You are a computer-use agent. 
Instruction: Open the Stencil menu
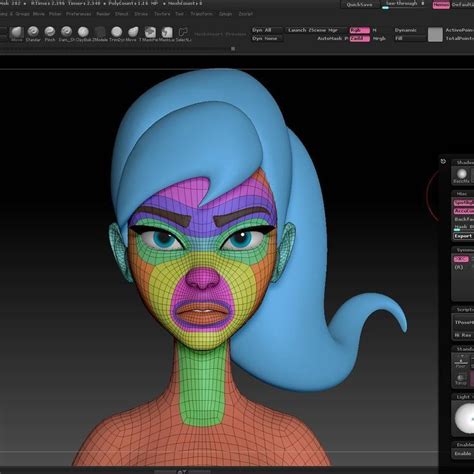122,14
